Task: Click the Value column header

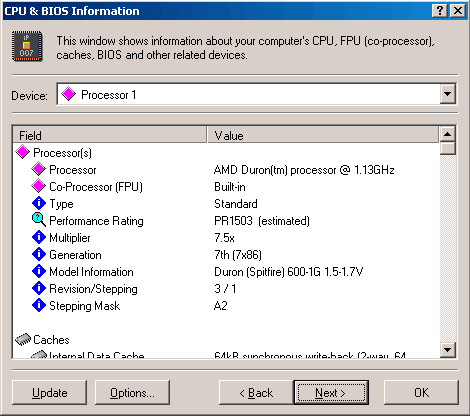Action: coord(323,135)
